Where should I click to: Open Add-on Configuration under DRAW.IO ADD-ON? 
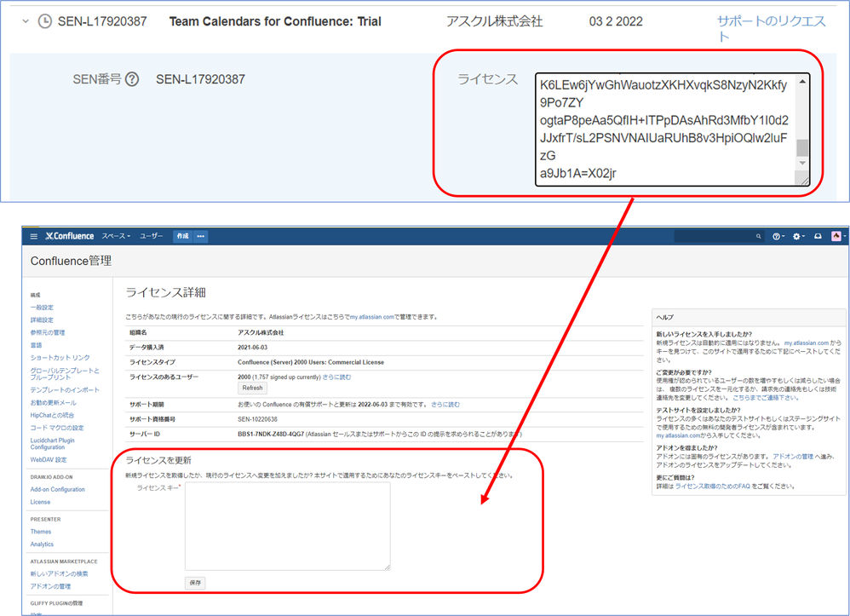point(57,489)
